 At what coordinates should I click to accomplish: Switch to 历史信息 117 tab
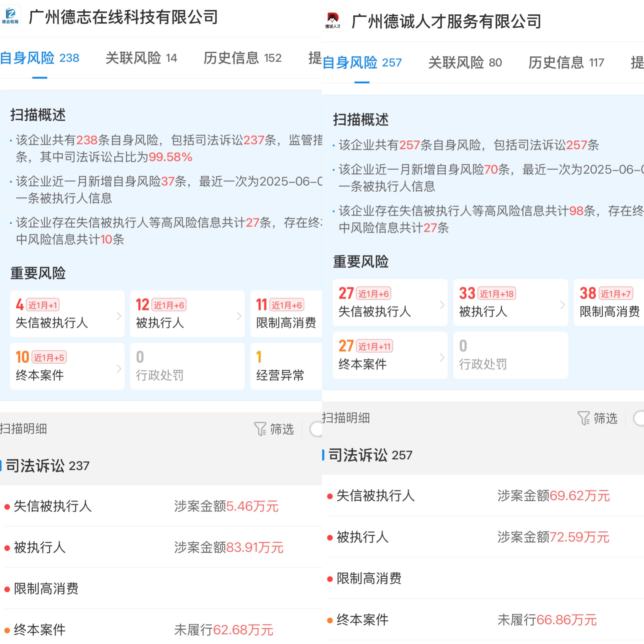click(566, 62)
